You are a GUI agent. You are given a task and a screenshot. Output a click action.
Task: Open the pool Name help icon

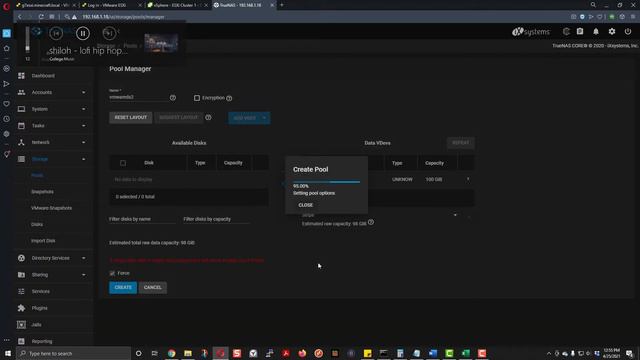(173, 98)
